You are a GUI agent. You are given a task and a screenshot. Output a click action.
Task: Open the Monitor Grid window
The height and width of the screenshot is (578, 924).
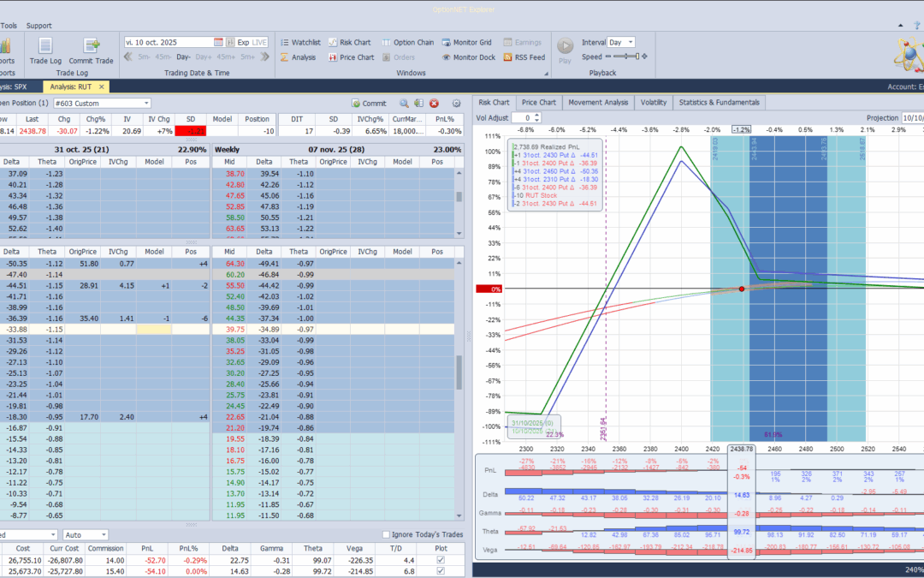click(x=467, y=43)
